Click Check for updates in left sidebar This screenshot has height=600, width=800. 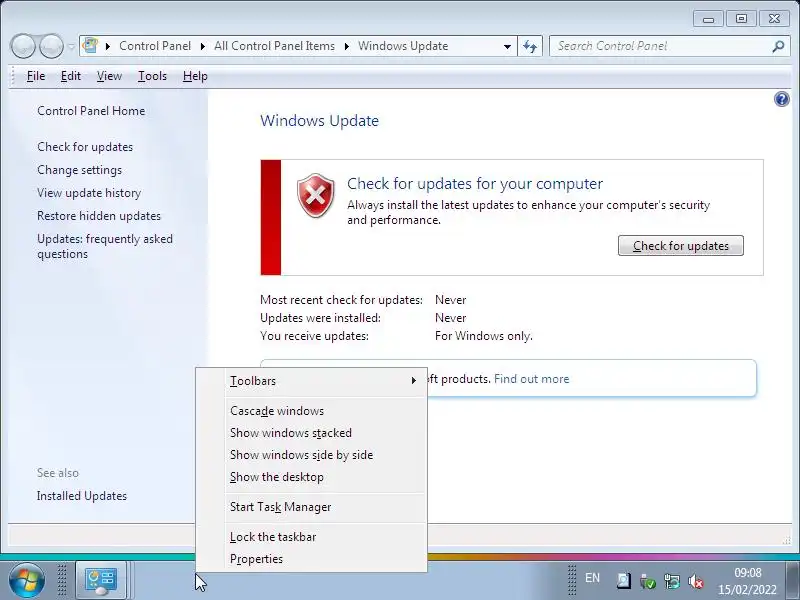pos(85,147)
